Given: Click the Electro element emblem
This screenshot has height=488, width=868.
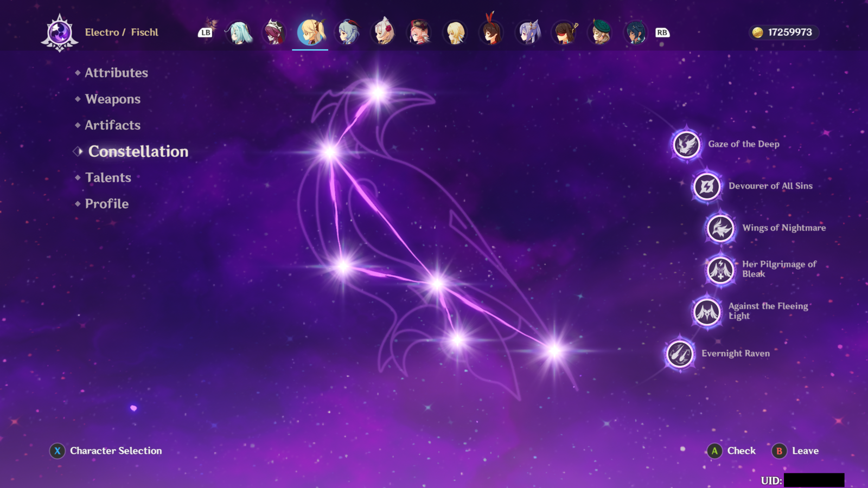Looking at the screenshot, I should [60, 33].
